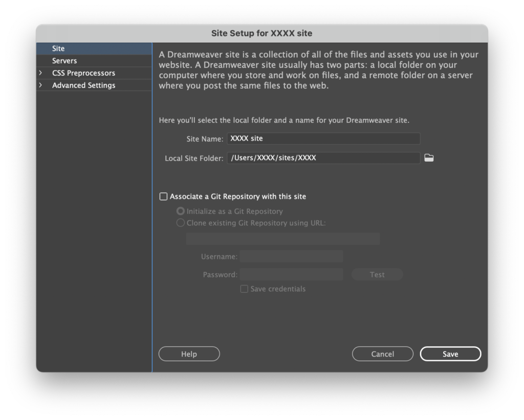Click the Local Site Folder path field
The height and width of the screenshot is (420, 524).
coord(323,158)
